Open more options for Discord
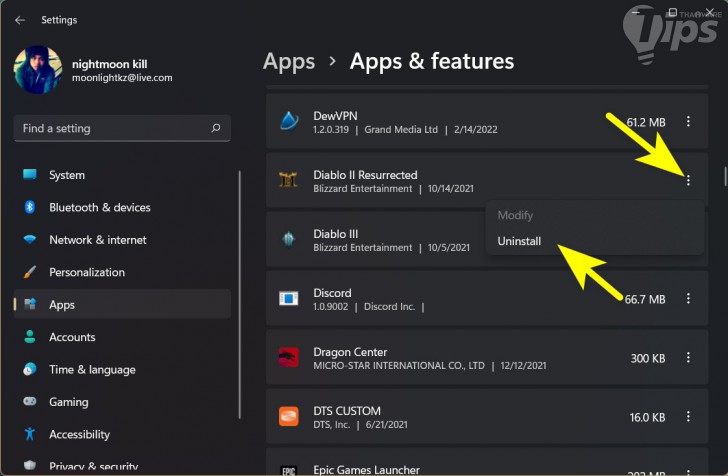Viewport: 728px width, 476px height. (x=688, y=299)
